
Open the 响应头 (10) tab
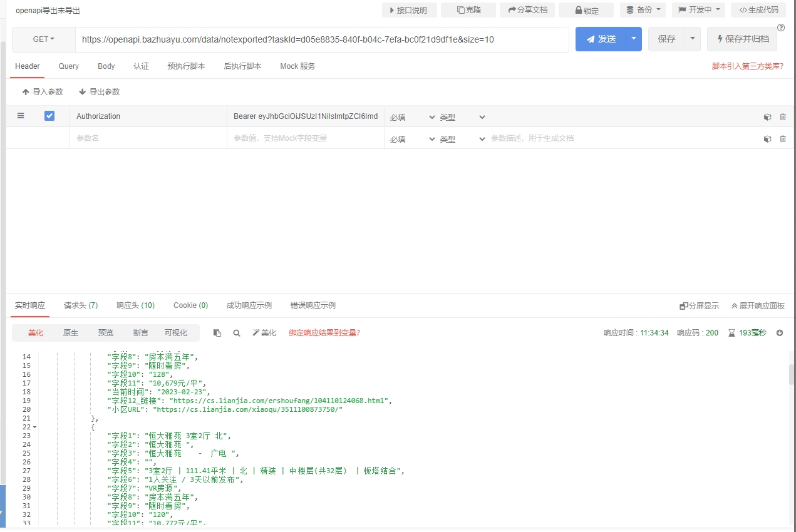[135, 305]
